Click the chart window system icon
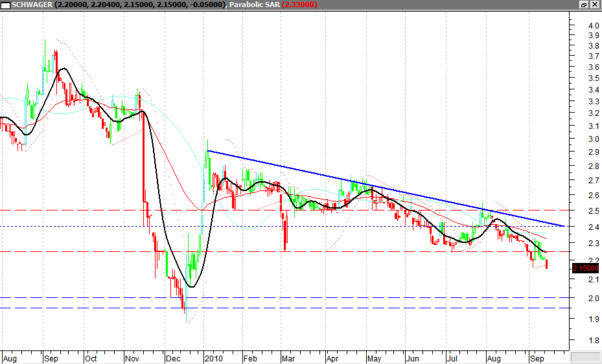This screenshot has width=602, height=364. [6, 5]
